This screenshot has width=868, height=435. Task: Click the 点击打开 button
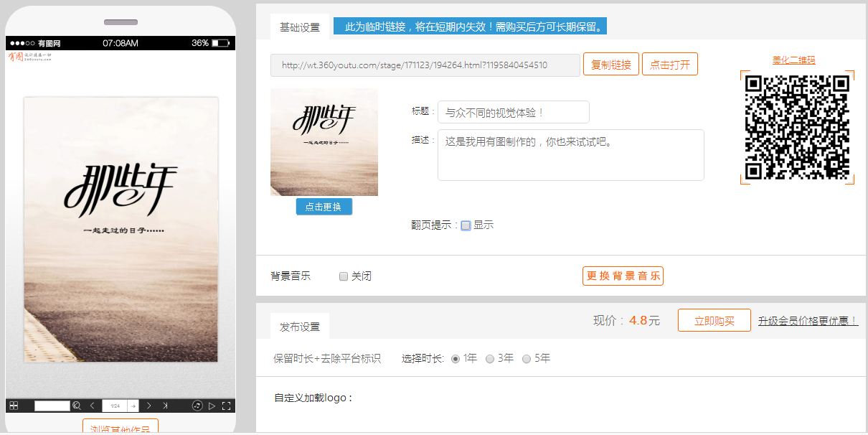pyautogui.click(x=670, y=65)
